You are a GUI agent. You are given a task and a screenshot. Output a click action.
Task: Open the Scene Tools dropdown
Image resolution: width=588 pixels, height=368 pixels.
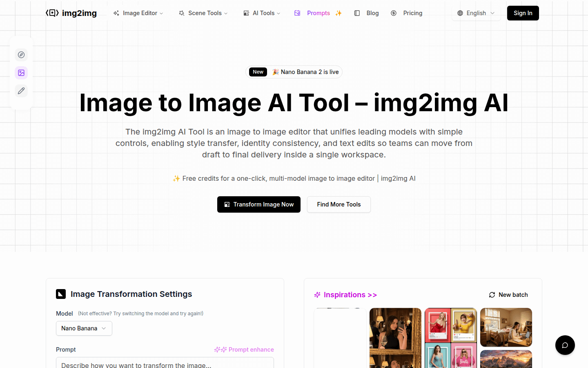(x=203, y=13)
